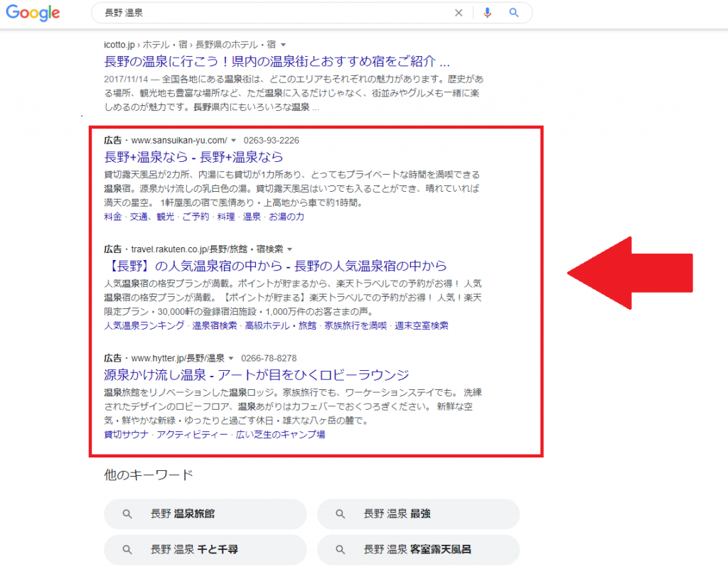Open dropdown arrow beside travel.rakuten.co.jp ad URL
The width and height of the screenshot is (728, 569).
pyautogui.click(x=290, y=249)
